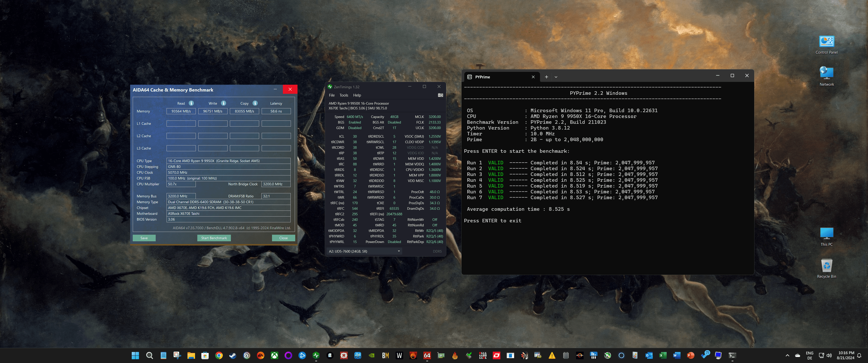868x363 pixels.
Task: Show hidden system tray icons chevron
Action: point(787,355)
